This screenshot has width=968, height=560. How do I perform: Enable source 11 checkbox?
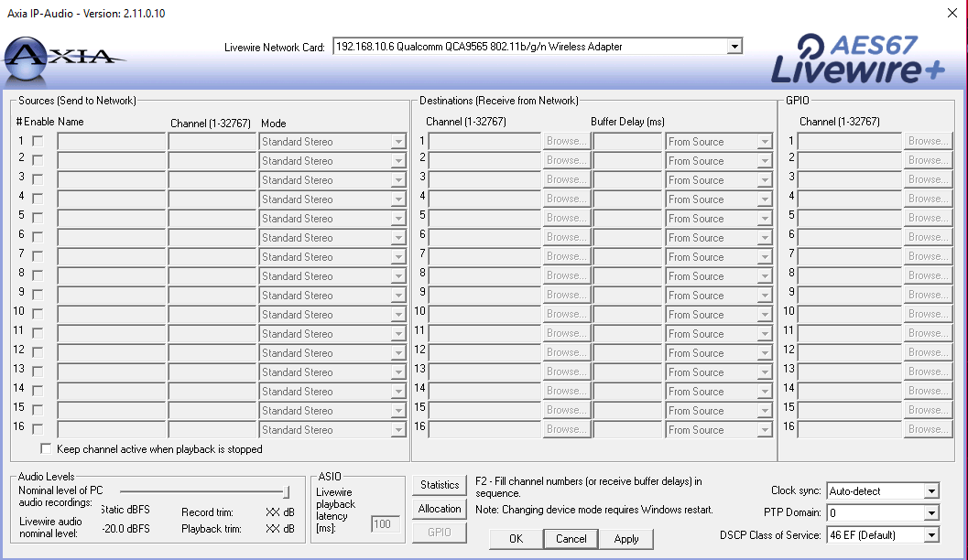coord(38,333)
